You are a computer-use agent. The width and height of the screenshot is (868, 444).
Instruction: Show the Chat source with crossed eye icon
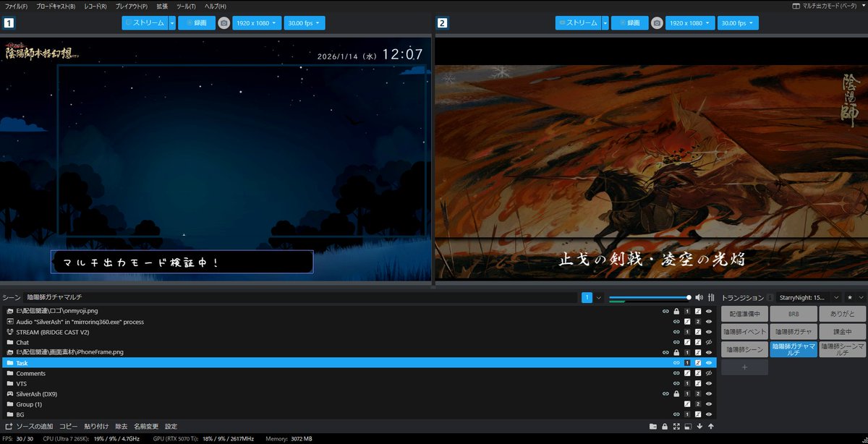(x=710, y=342)
